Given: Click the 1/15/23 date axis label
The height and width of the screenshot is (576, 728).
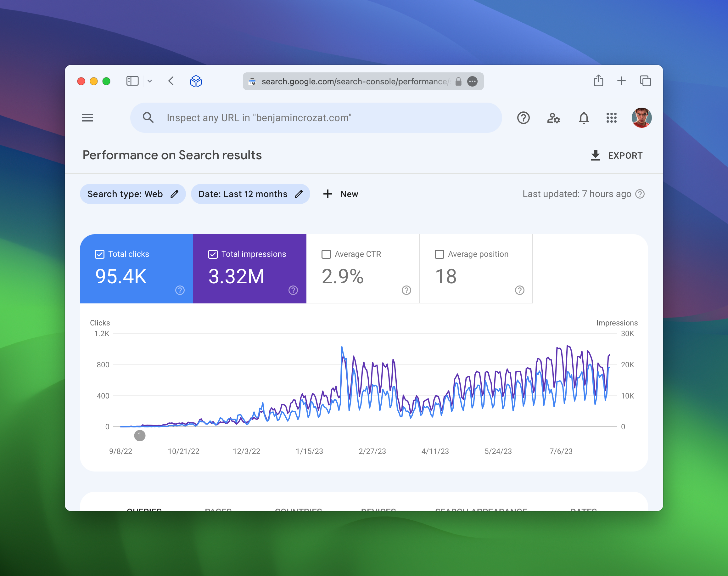Looking at the screenshot, I should click(309, 451).
